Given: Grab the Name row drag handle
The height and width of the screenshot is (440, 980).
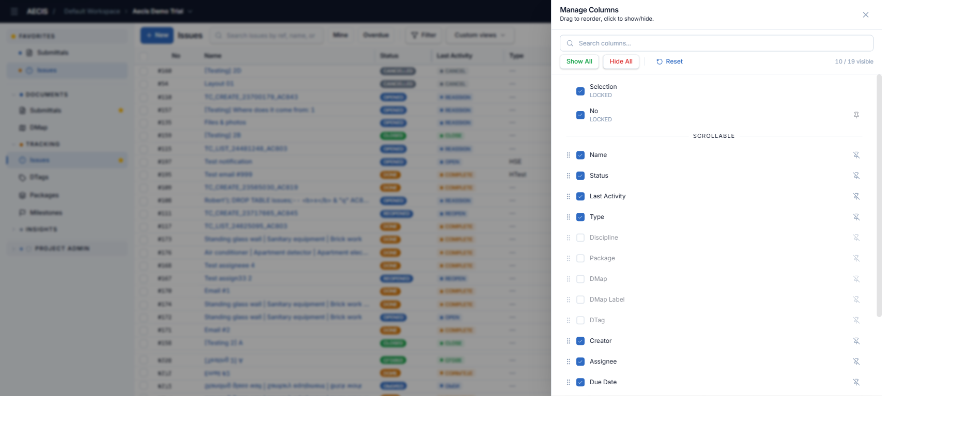Looking at the screenshot, I should coord(568,155).
